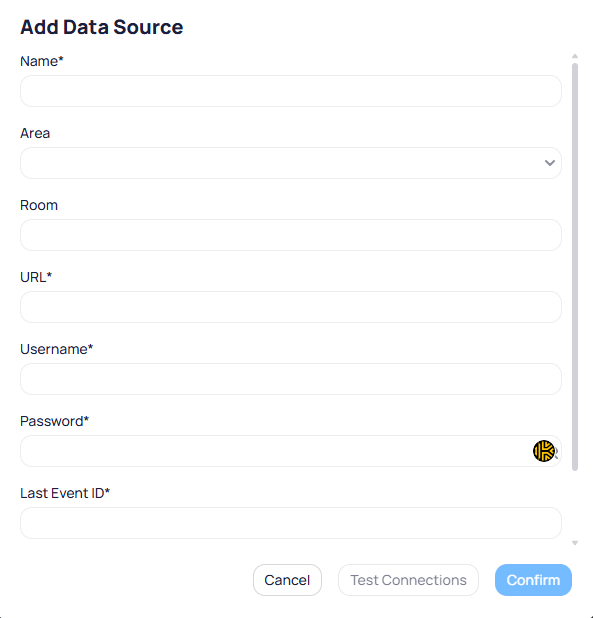
Task: Focus the Name input field
Action: (x=291, y=91)
